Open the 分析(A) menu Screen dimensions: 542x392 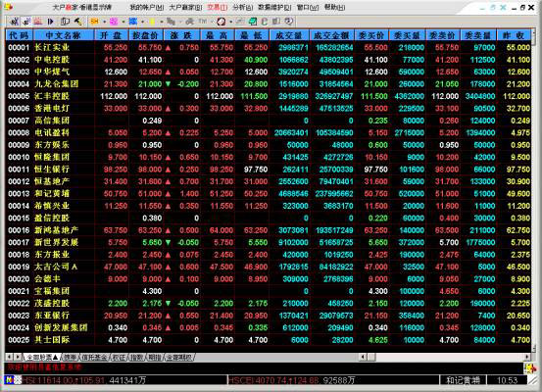click(x=243, y=7)
